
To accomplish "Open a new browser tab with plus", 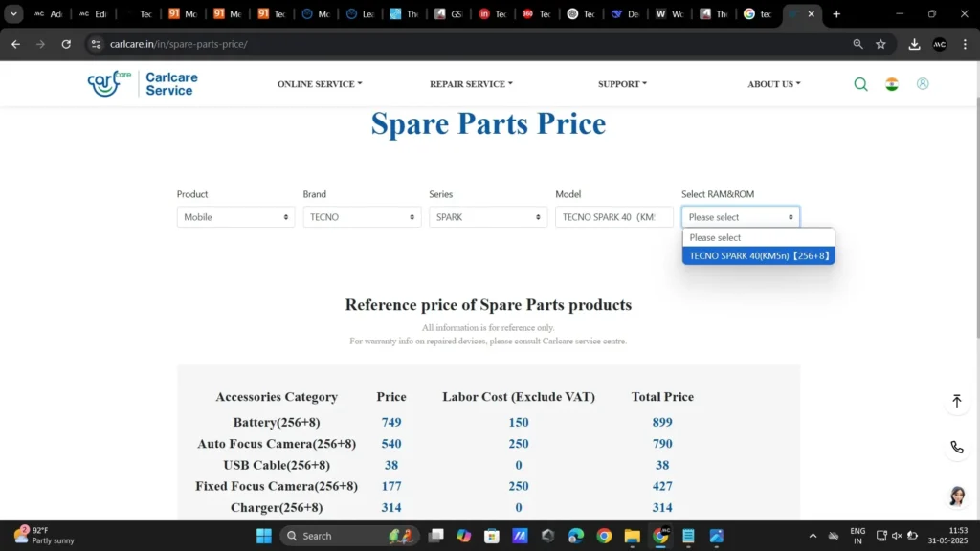I will click(836, 13).
